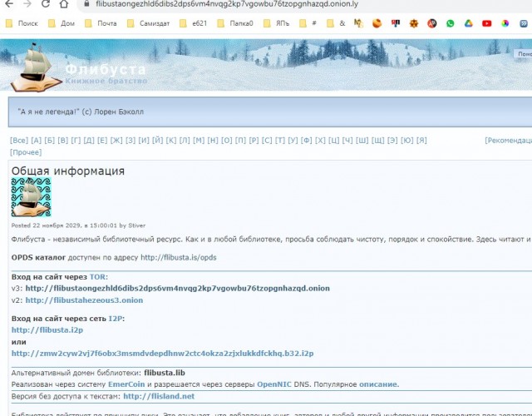532x416 pixels.
Task: Click the padlock icon in the address bar
Action: 86,3
